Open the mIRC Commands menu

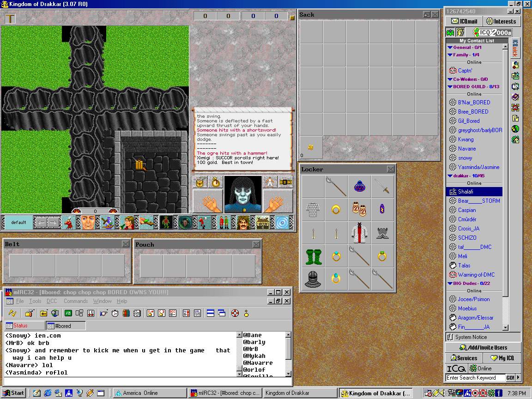pyautogui.click(x=76, y=301)
